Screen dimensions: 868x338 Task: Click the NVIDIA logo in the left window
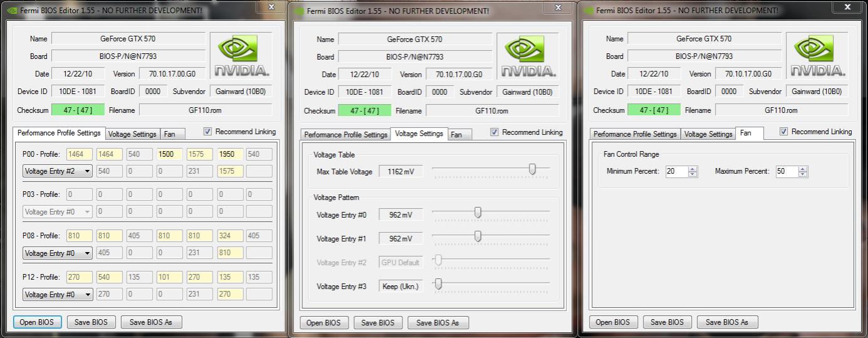click(x=241, y=55)
